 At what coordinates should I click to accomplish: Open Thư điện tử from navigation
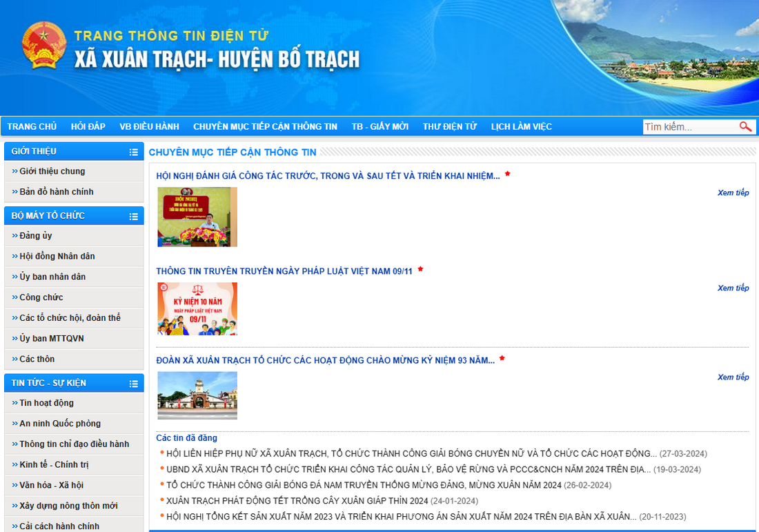click(x=449, y=127)
